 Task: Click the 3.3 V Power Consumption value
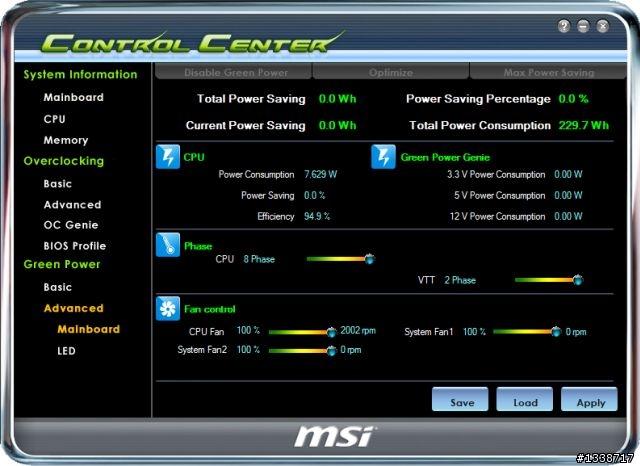click(x=568, y=174)
